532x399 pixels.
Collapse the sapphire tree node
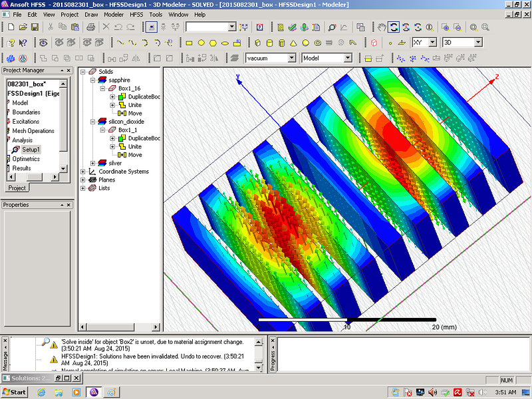tap(92, 80)
